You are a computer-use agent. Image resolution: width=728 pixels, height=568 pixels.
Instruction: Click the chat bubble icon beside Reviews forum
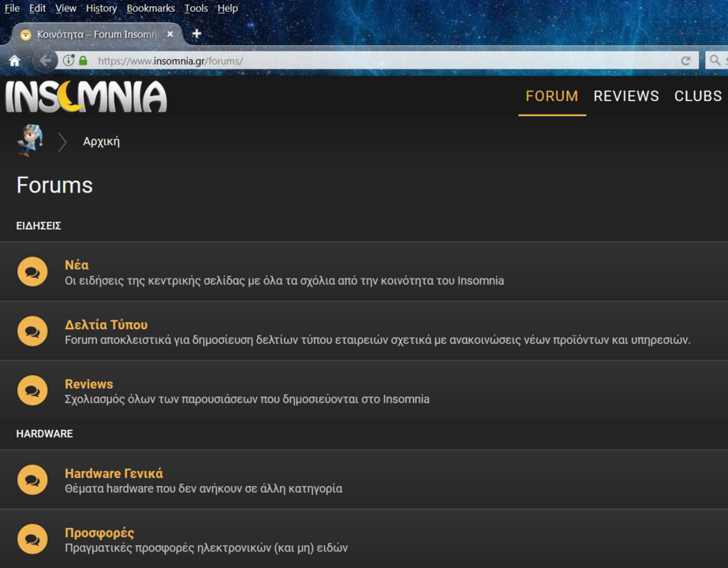32,390
